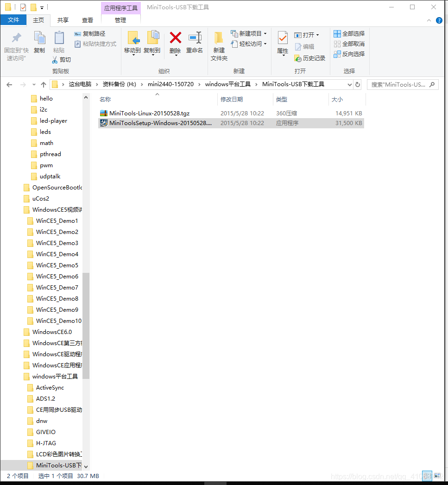
Task: Open the hello folder in tree
Action: [x=46, y=99]
